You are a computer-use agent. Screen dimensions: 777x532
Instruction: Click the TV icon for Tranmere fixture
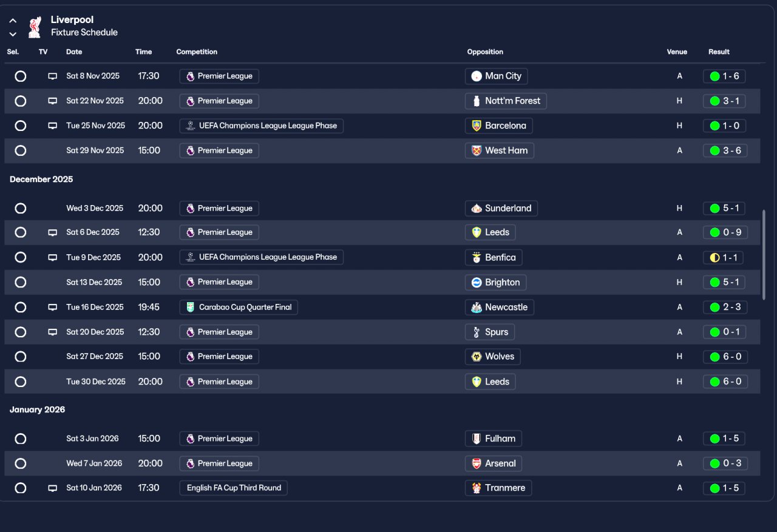click(x=53, y=488)
